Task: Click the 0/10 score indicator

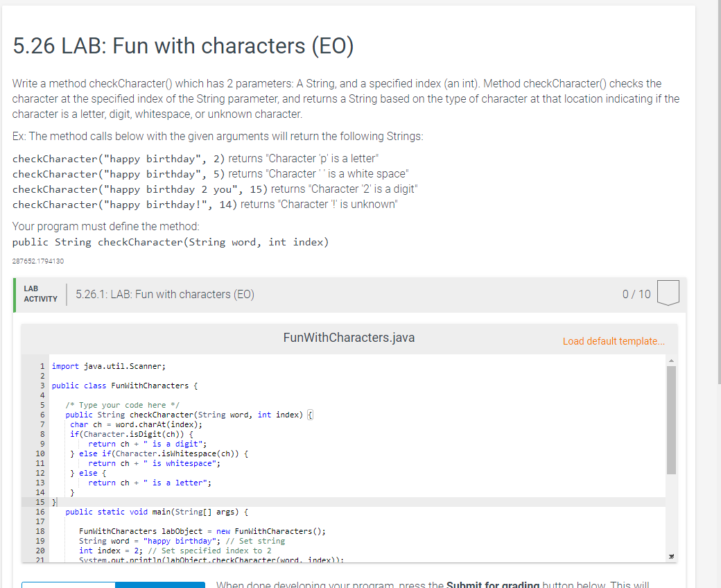Action: [636, 293]
